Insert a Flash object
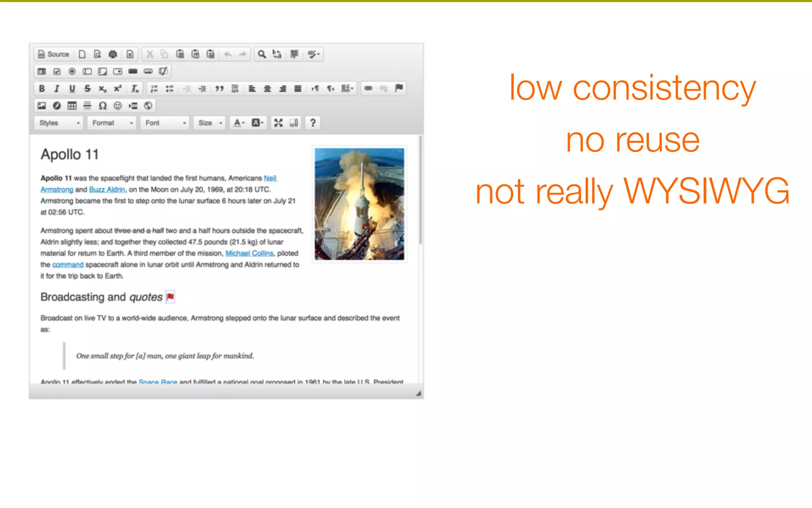Screen dimensions: 812x508 pos(57,106)
